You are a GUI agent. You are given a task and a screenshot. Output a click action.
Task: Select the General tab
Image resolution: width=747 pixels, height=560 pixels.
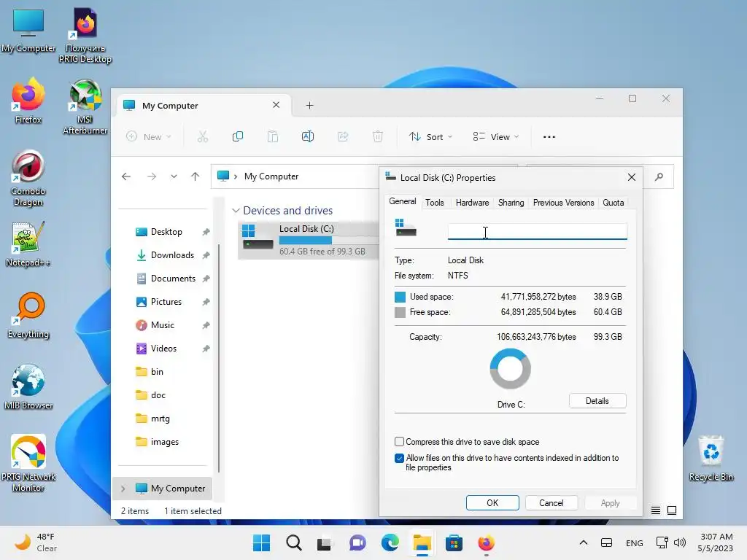click(403, 201)
